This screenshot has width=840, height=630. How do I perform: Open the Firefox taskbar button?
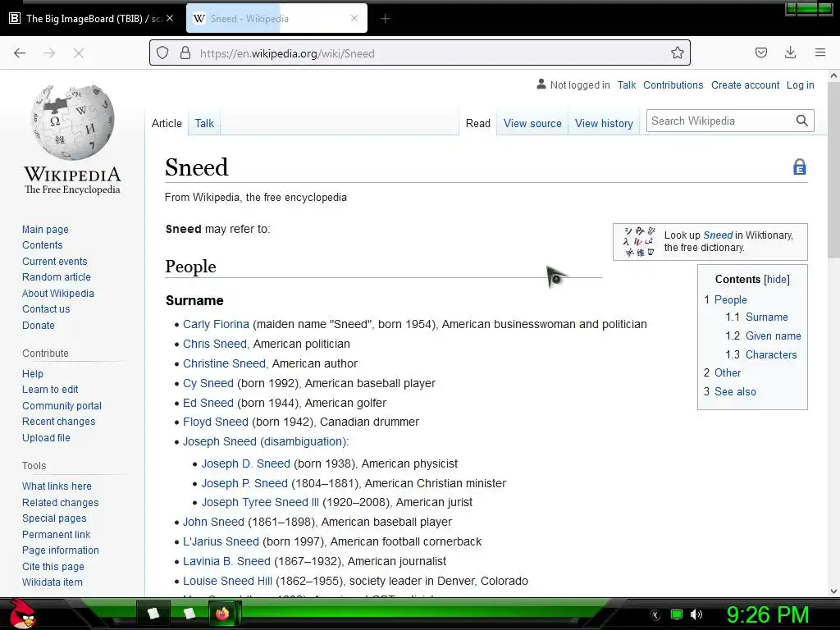click(221, 614)
